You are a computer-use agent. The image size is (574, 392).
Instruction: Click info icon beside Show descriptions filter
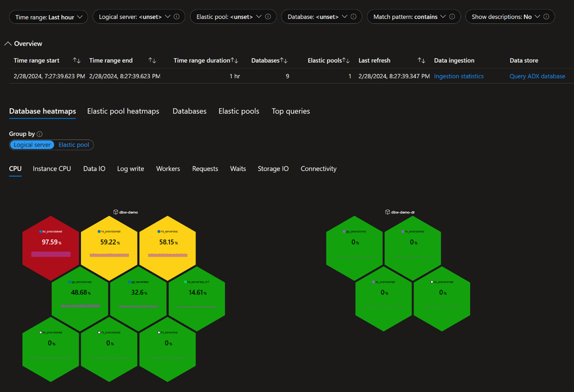coord(546,17)
